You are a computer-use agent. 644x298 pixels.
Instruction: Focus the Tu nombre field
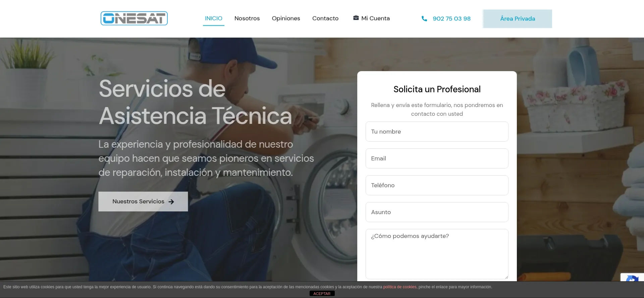pyautogui.click(x=437, y=132)
